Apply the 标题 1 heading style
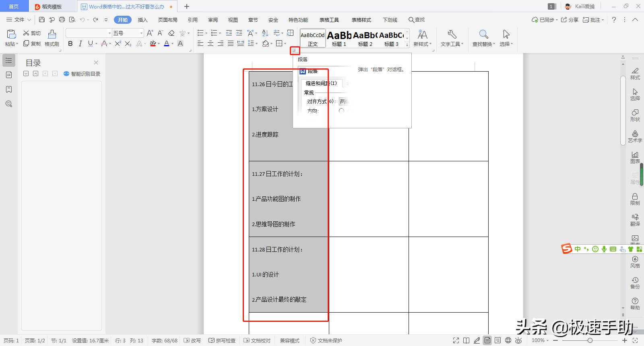This screenshot has height=346, width=644. (x=339, y=39)
